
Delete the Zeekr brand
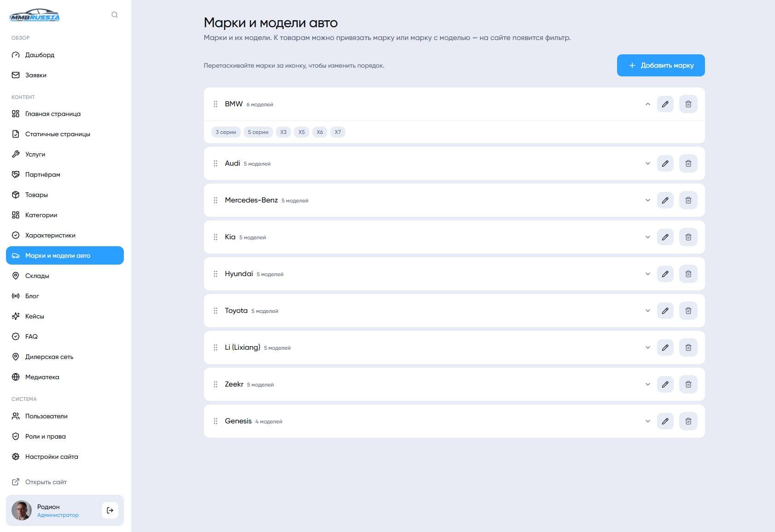click(x=688, y=384)
